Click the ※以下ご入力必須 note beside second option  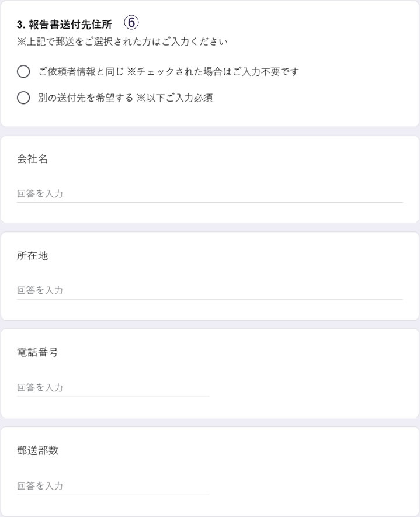pyautogui.click(x=175, y=98)
